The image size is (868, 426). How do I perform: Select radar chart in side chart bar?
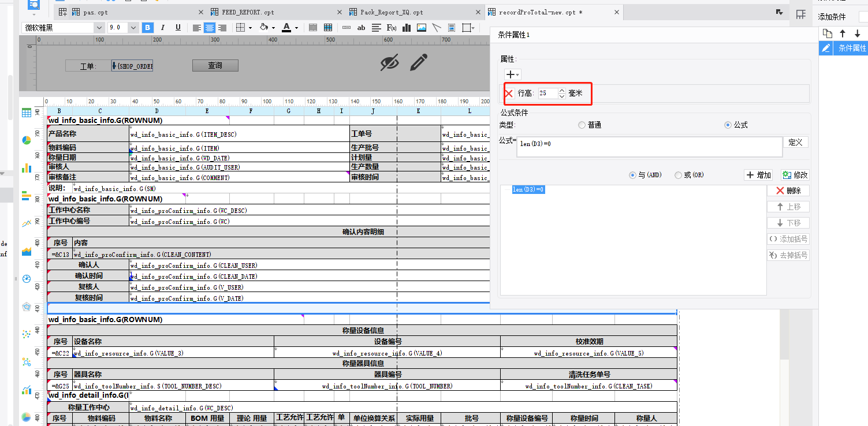(x=26, y=307)
